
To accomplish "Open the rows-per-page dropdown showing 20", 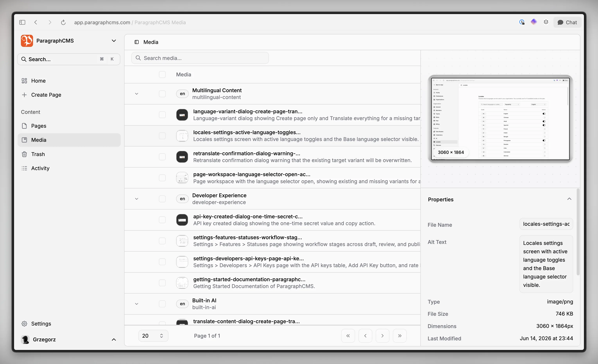I will coord(153,336).
